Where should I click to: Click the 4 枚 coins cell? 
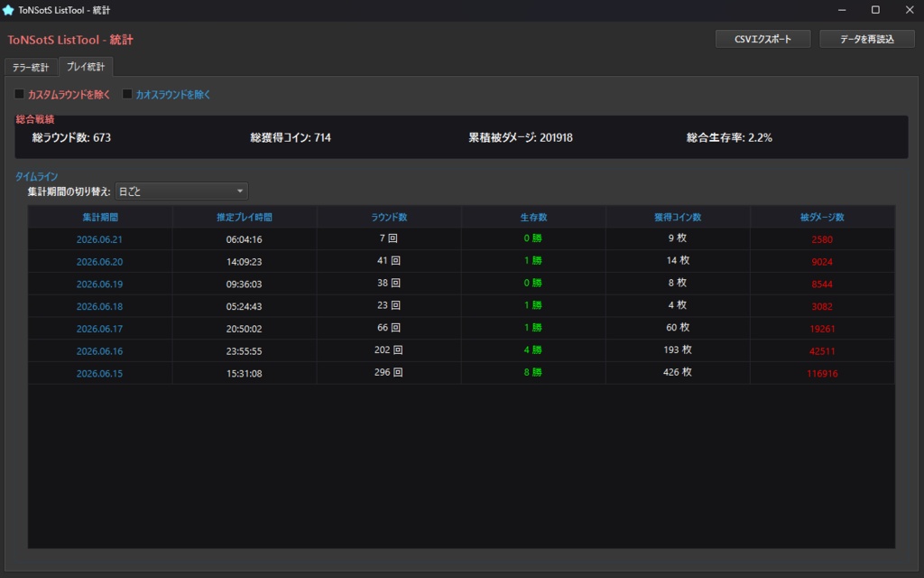click(x=678, y=305)
